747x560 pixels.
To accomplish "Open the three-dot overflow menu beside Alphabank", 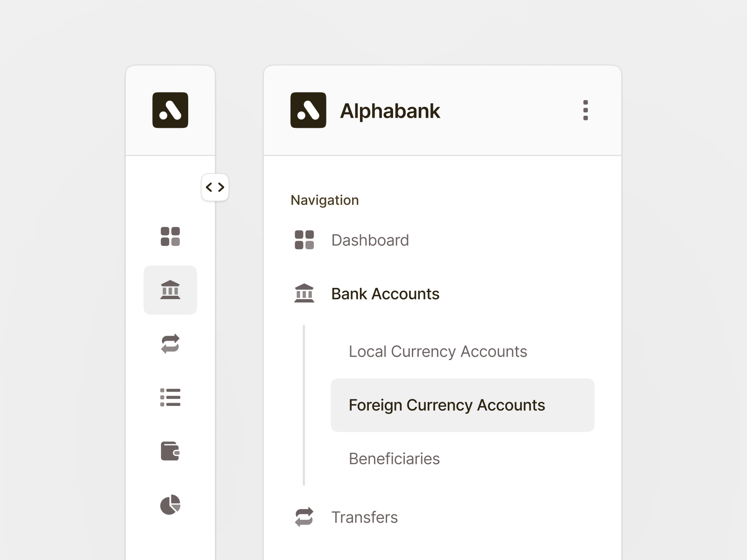I will coord(585,111).
